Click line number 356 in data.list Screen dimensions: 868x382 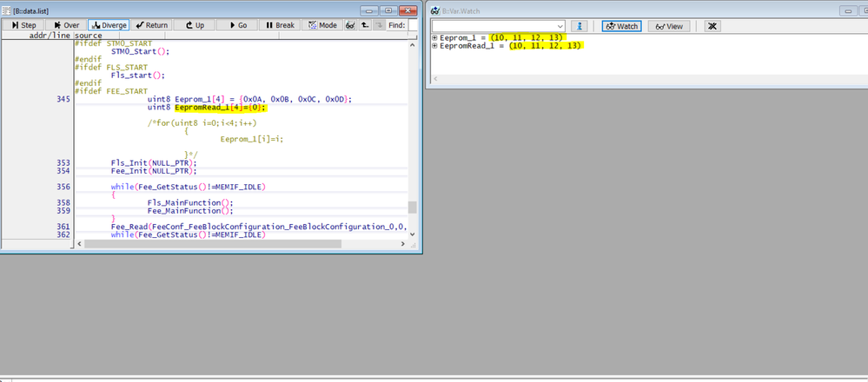click(63, 187)
